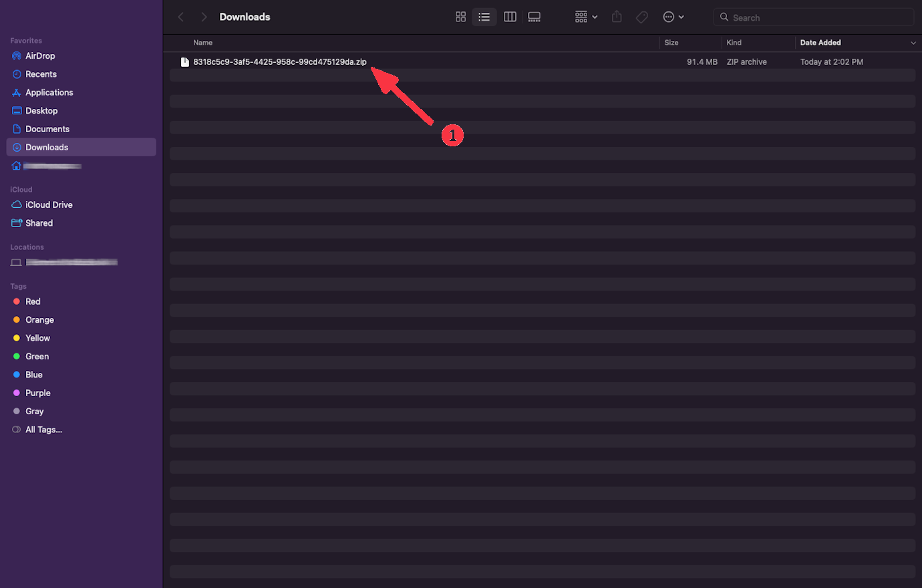Switch to icon view
The height and width of the screenshot is (588, 922).
click(x=460, y=17)
